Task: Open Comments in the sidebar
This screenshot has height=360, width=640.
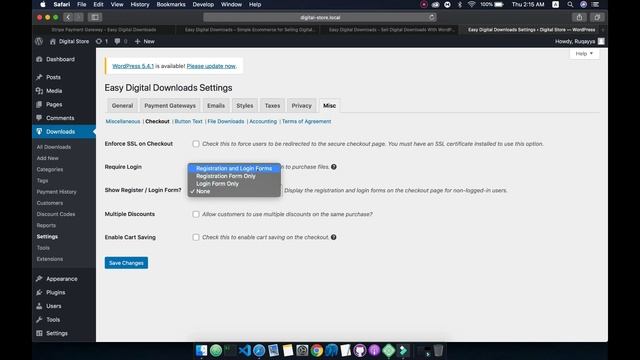Action: pos(60,118)
